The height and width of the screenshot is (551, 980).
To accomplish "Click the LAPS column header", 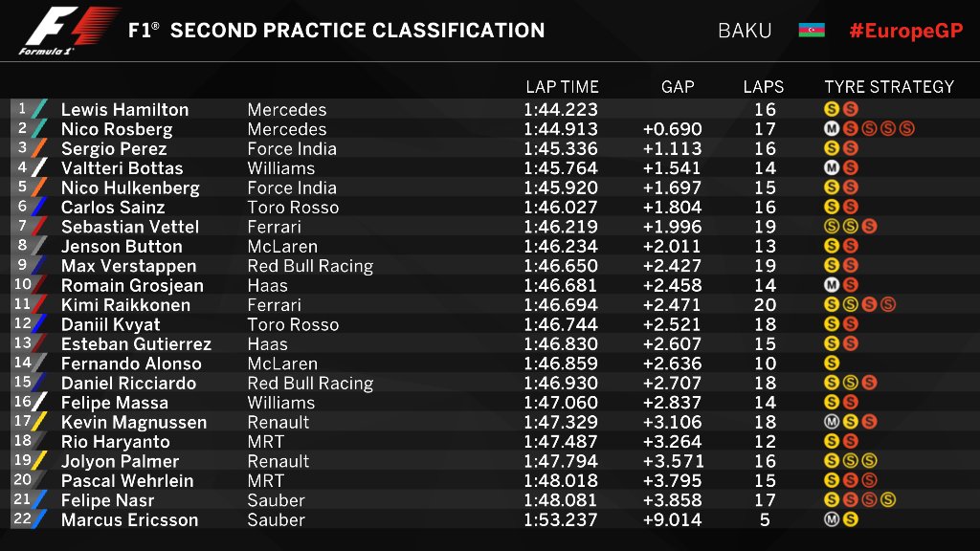I will 763,86.
